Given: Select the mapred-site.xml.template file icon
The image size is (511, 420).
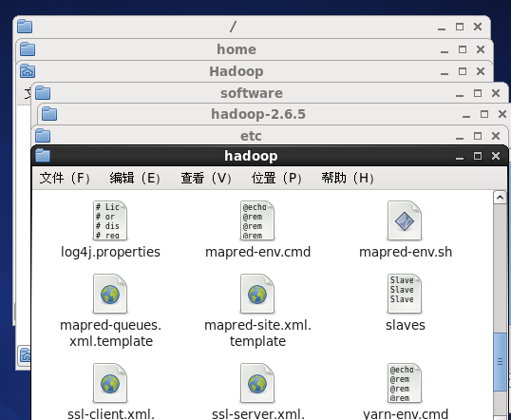Looking at the screenshot, I should click(257, 294).
